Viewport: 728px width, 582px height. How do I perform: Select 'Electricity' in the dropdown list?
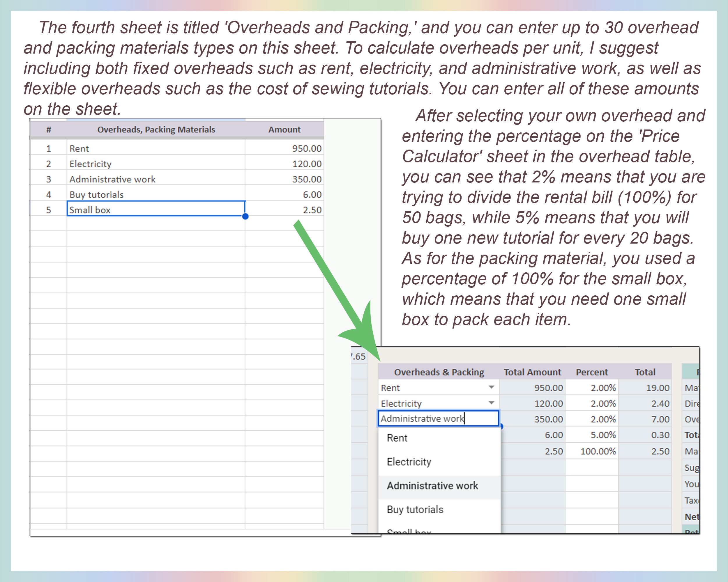tap(409, 461)
